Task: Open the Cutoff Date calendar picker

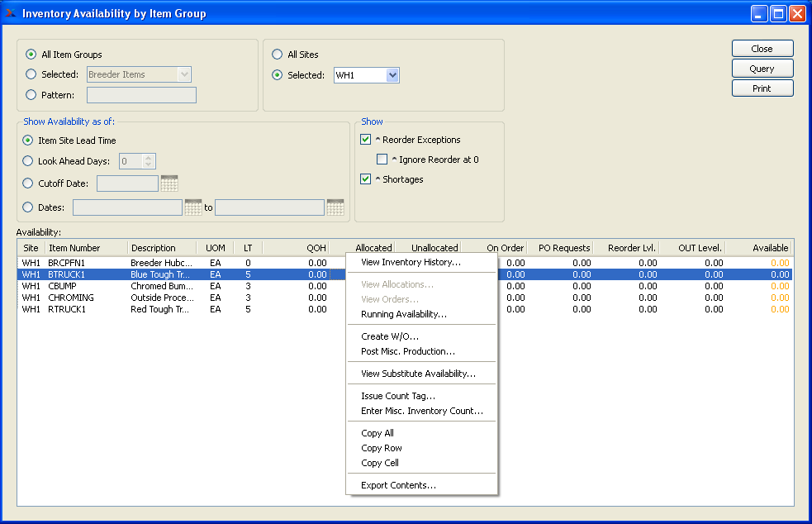Action: 169,183
